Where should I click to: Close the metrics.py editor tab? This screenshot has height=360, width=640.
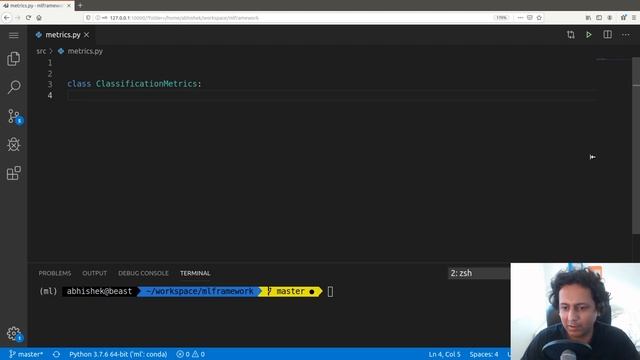(x=87, y=35)
